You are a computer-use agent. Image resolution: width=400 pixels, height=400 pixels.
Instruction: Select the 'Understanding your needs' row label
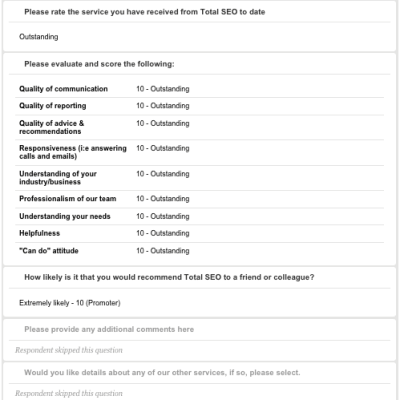[65, 216]
